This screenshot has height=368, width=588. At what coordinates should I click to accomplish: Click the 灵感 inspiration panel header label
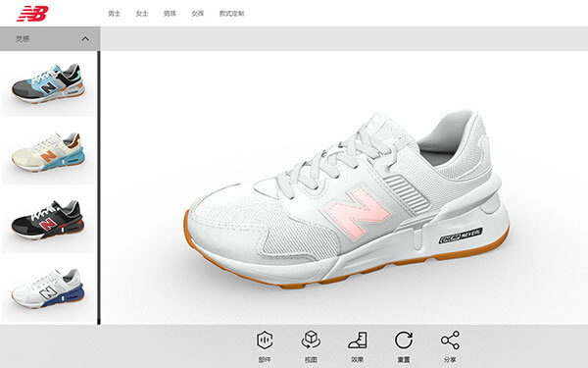click(x=23, y=38)
